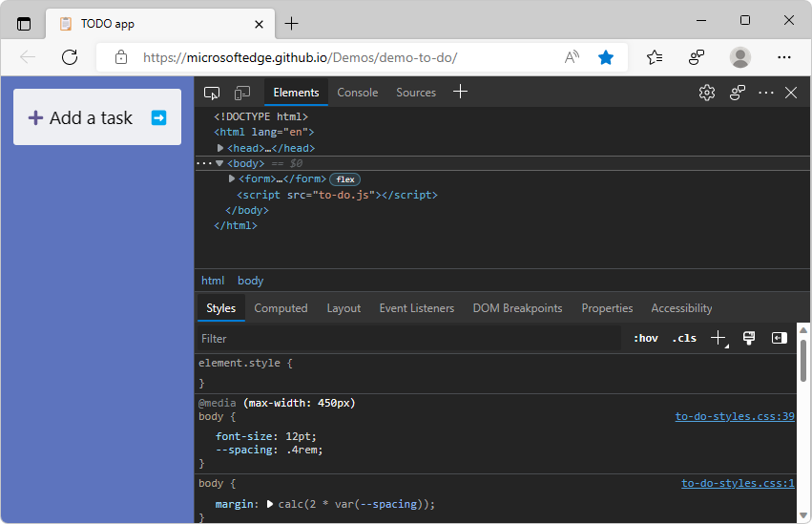Expand the margin calc value triangle
Viewport: 812px width, 524px height.
pos(270,504)
